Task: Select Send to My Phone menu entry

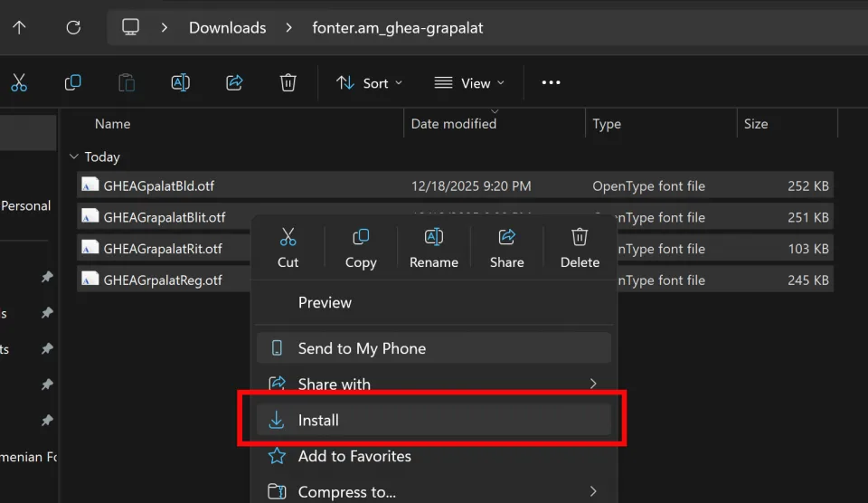Action: [434, 348]
